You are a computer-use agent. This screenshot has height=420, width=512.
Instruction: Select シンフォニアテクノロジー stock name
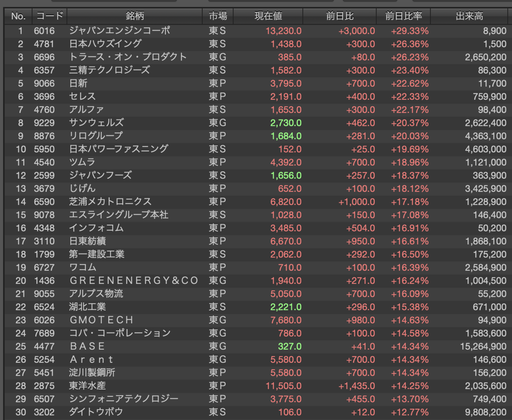pyautogui.click(x=124, y=399)
